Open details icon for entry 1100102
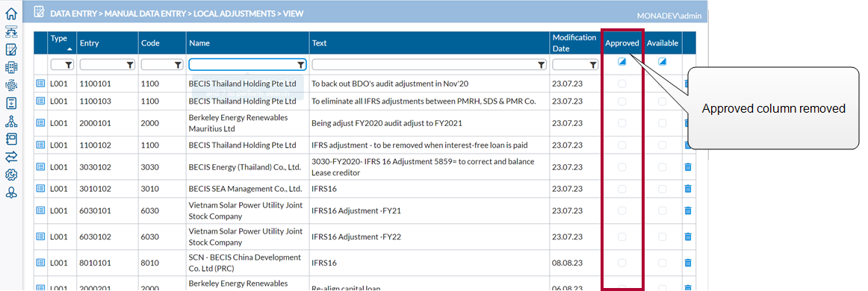 [40, 145]
